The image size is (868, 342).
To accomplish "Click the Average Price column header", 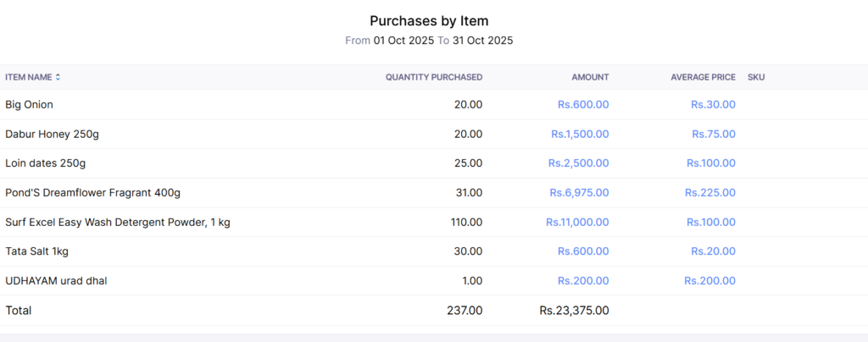I will (x=703, y=77).
